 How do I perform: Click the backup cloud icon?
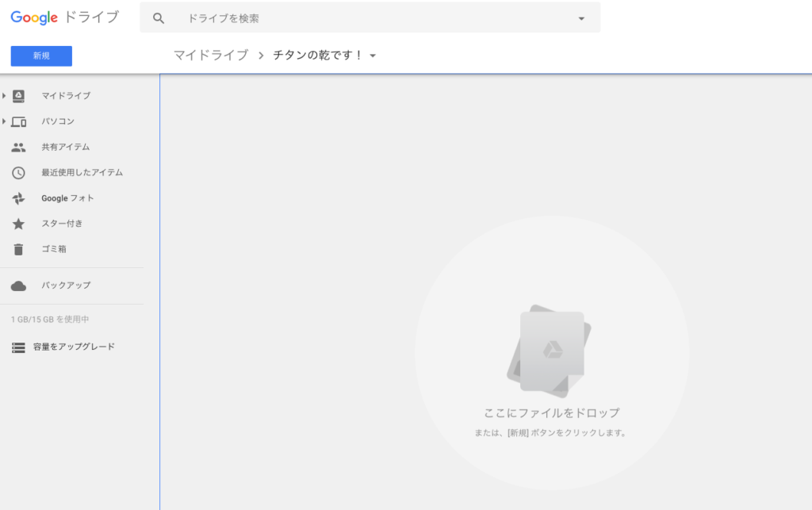(x=18, y=286)
